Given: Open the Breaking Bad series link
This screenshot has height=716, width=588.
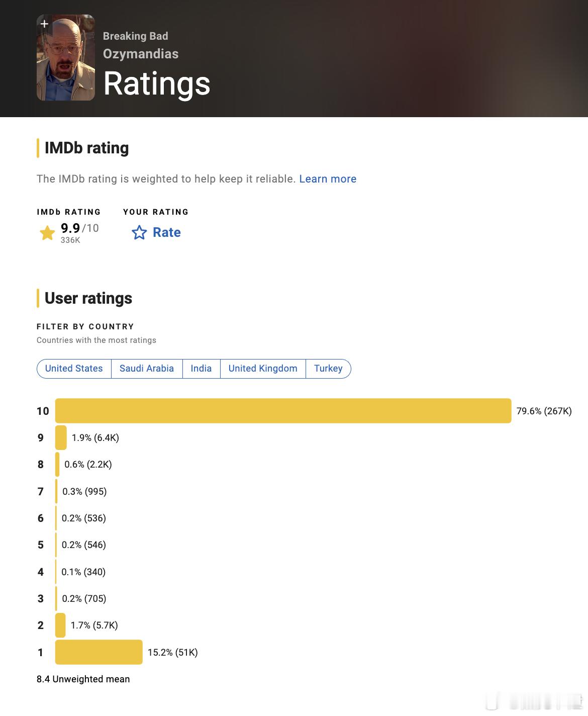Looking at the screenshot, I should [x=136, y=36].
